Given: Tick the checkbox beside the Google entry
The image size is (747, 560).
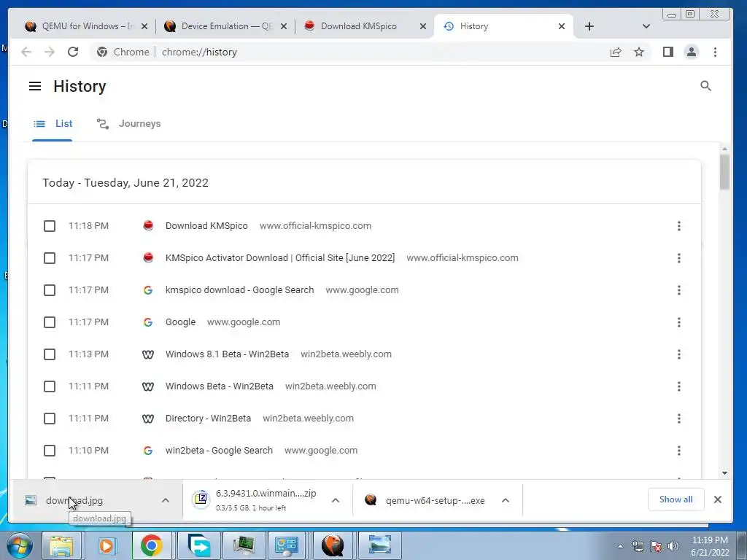Looking at the screenshot, I should [50, 322].
